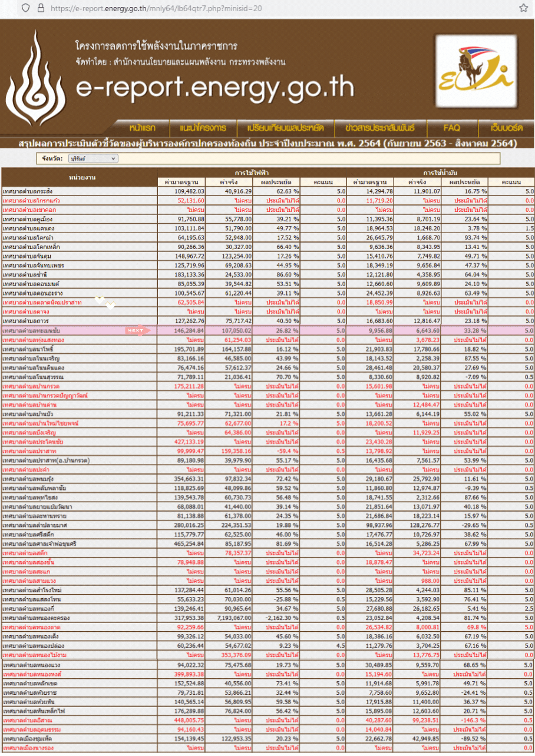Click the การใช้ไฟฟ้า column group header

pos(252,173)
